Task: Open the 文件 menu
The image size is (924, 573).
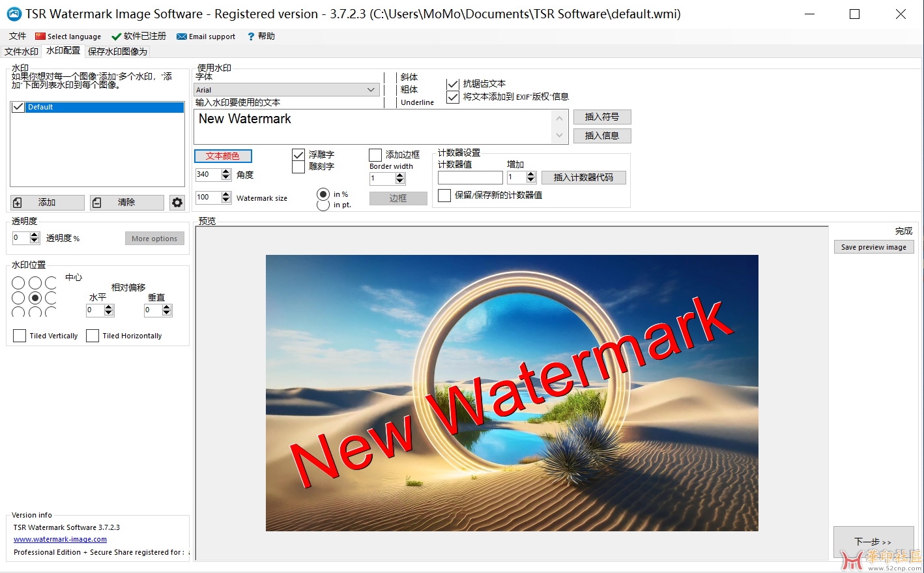Action: tap(18, 37)
